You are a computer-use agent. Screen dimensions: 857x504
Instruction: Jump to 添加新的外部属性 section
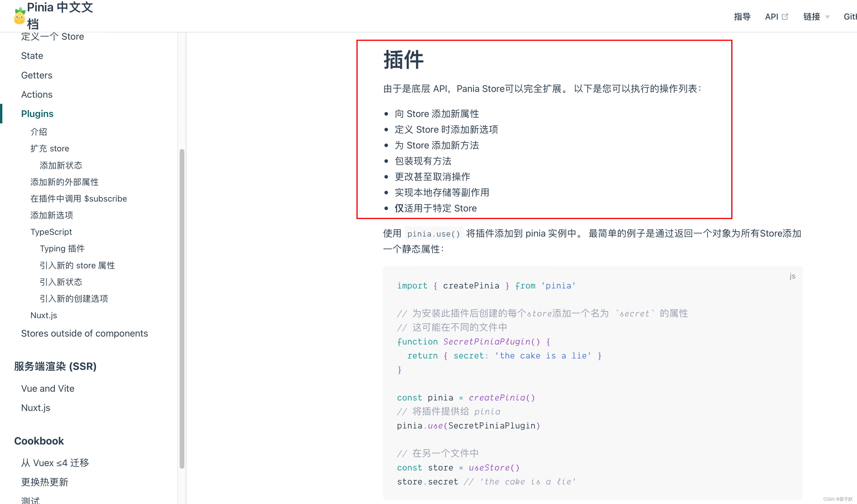click(64, 182)
